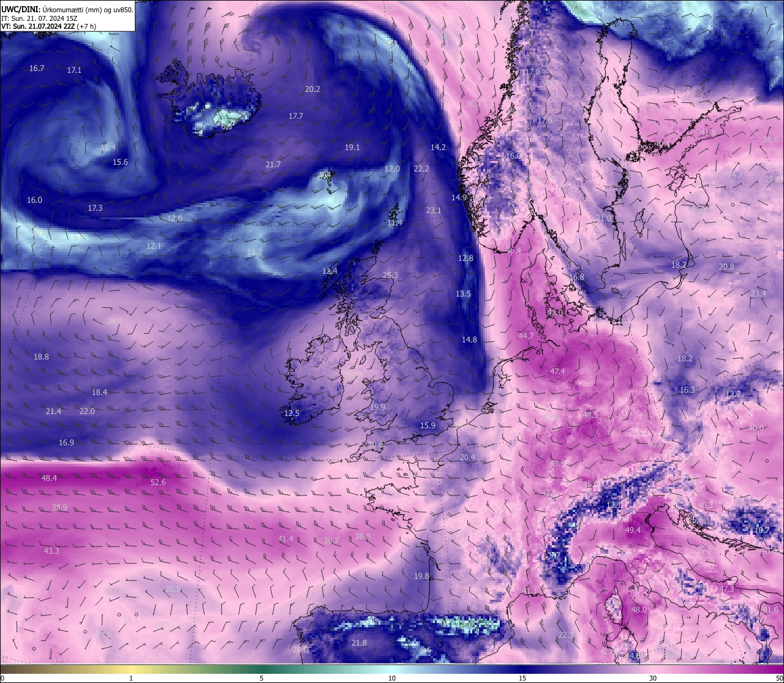The width and height of the screenshot is (784, 683).
Task: Select the value 21.4 on the left edge
Action: 53,412
